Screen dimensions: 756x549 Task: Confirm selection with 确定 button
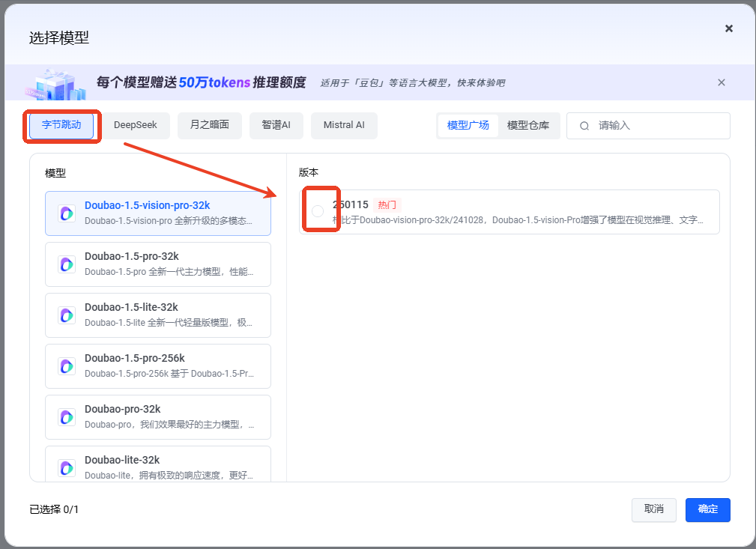pyautogui.click(x=707, y=509)
